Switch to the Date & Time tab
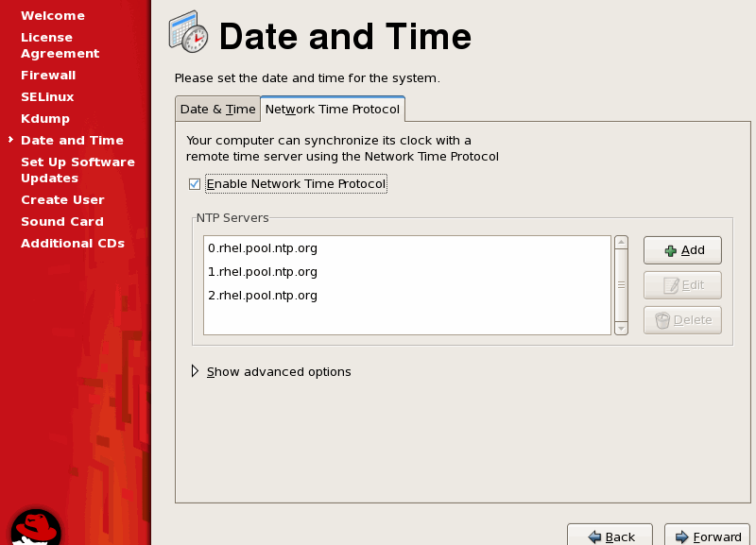Screen dimensions: 756x545 pyautogui.click(x=217, y=110)
